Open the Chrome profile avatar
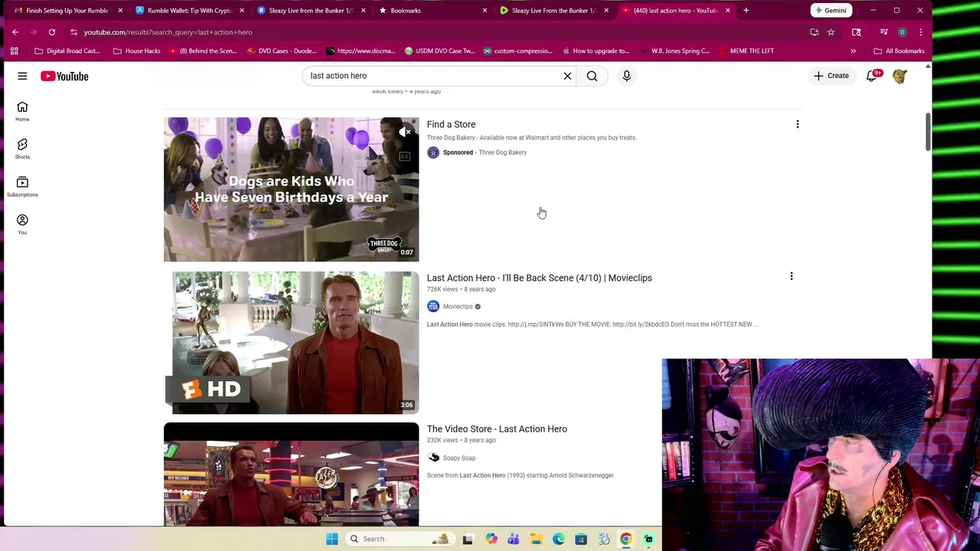The height and width of the screenshot is (551, 980). (x=902, y=32)
